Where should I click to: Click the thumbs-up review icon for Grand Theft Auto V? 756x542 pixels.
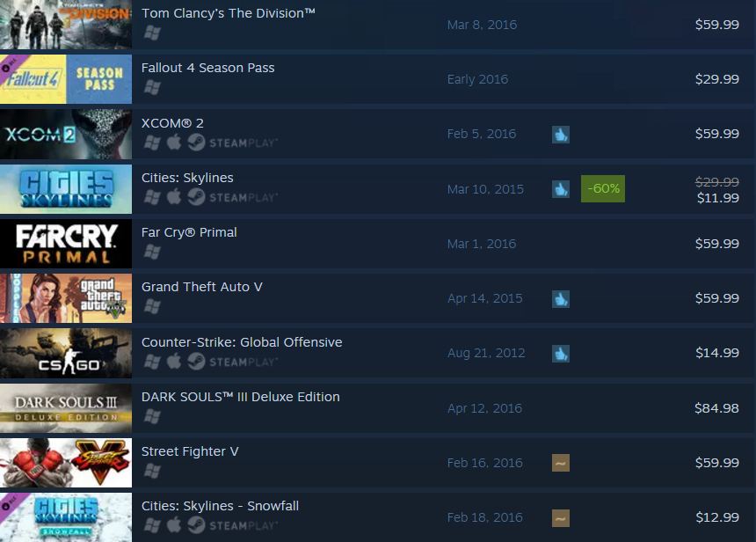[x=560, y=299]
